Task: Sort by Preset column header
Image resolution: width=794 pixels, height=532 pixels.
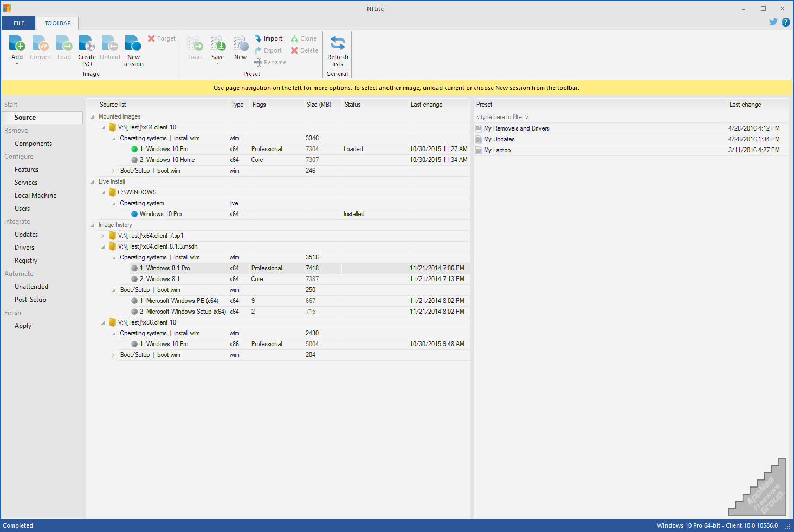Action: pos(600,105)
